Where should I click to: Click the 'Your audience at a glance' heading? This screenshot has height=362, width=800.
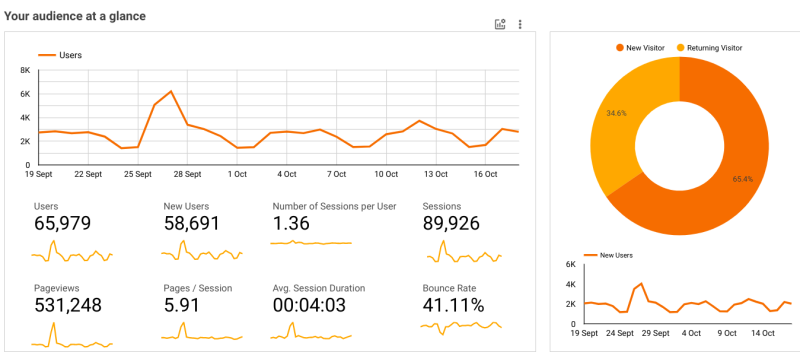74,16
